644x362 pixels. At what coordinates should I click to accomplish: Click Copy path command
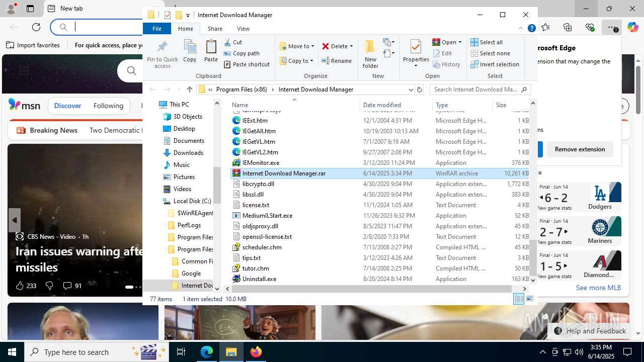tap(242, 53)
